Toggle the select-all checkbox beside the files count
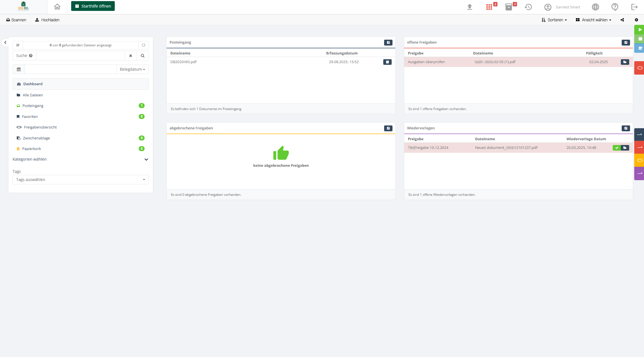The width and height of the screenshot is (644, 357). [x=18, y=45]
